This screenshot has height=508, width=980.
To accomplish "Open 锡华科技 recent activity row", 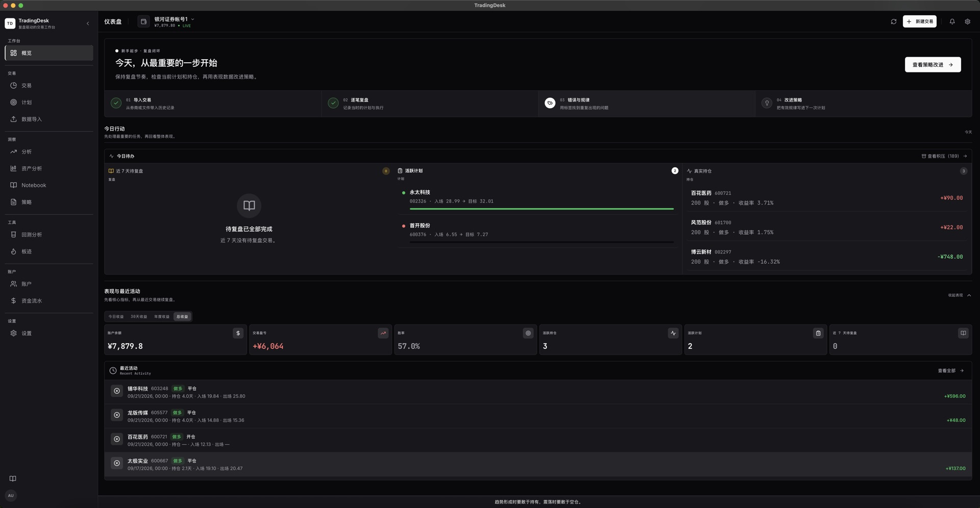I will 538,392.
